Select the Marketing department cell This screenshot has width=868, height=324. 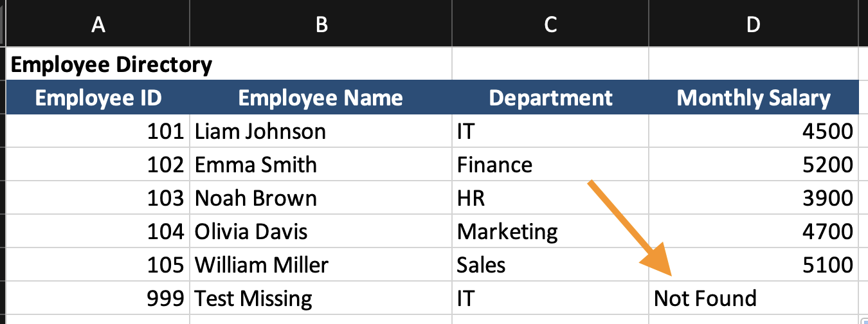(550, 231)
